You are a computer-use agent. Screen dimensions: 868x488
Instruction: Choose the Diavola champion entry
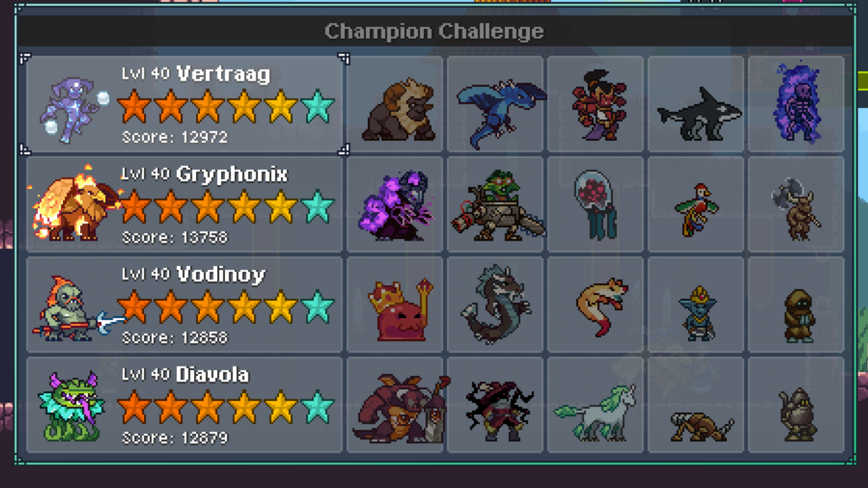[184, 405]
